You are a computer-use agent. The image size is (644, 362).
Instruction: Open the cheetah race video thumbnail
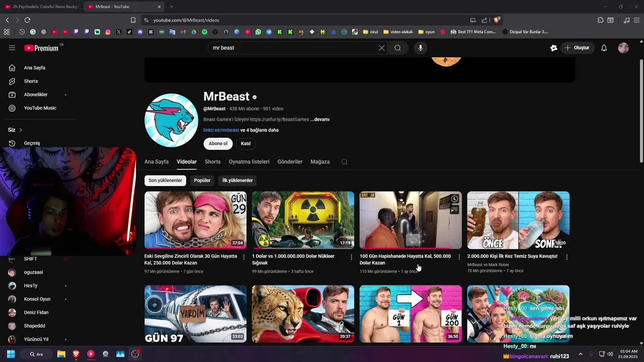(x=303, y=314)
